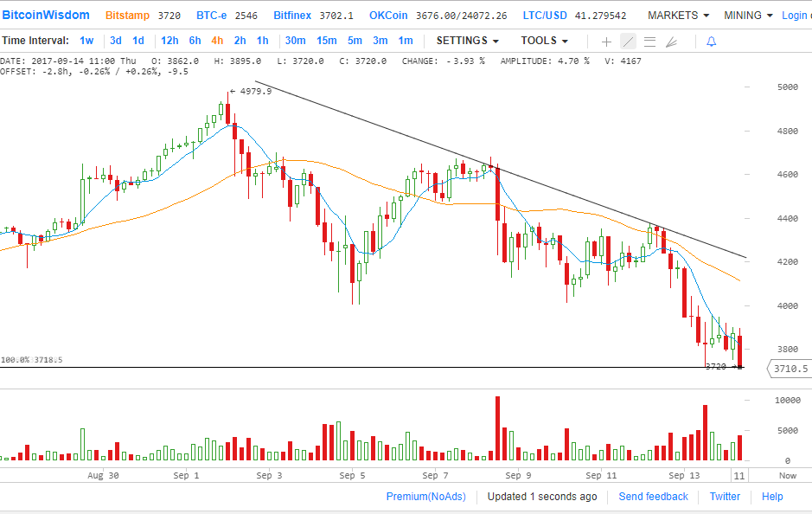Expand the TOOLS dropdown menu
The height and width of the screenshot is (514, 812).
[544, 41]
